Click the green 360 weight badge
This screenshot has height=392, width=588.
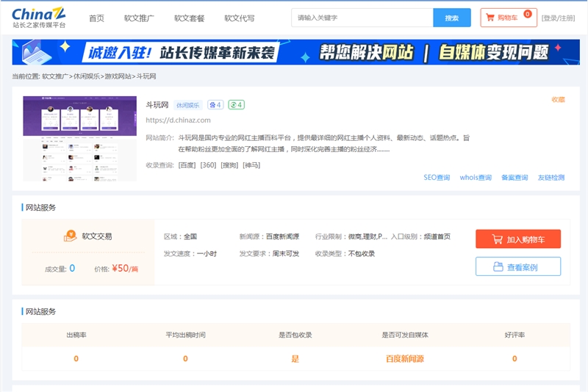pyautogui.click(x=236, y=105)
